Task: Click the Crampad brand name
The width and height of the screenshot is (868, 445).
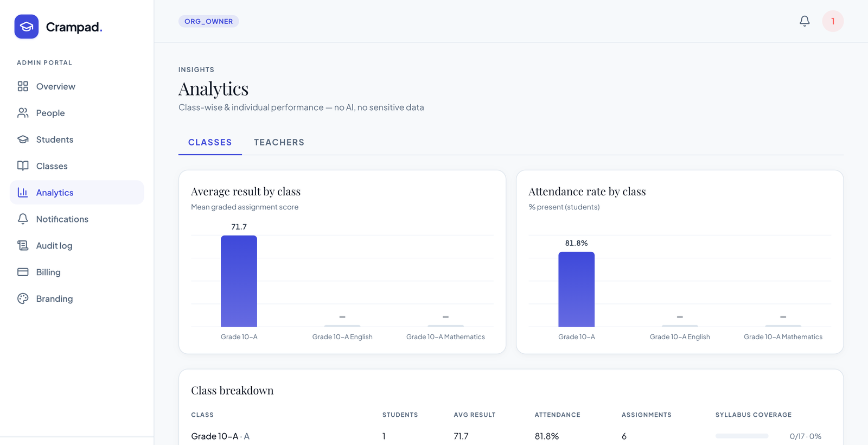Action: [74, 27]
